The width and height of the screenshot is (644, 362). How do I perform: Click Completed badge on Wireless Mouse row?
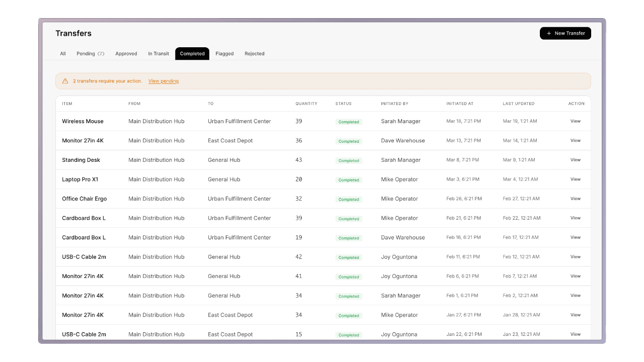(x=349, y=122)
